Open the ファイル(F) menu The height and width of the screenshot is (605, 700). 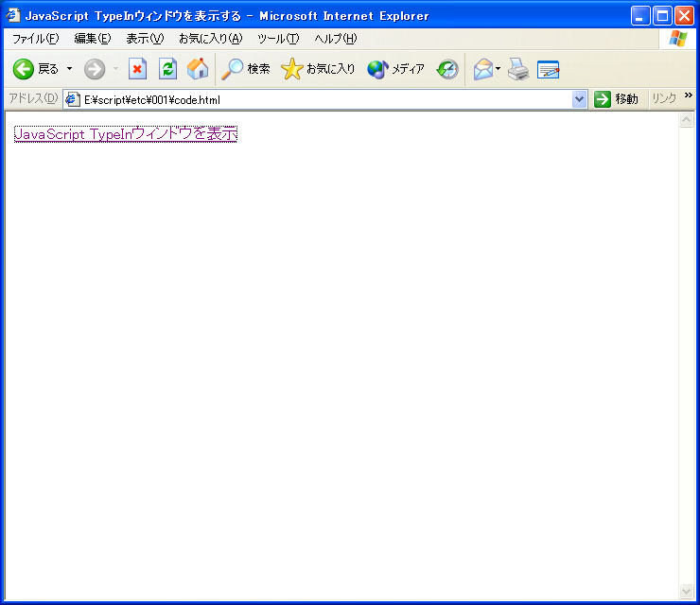tap(35, 39)
